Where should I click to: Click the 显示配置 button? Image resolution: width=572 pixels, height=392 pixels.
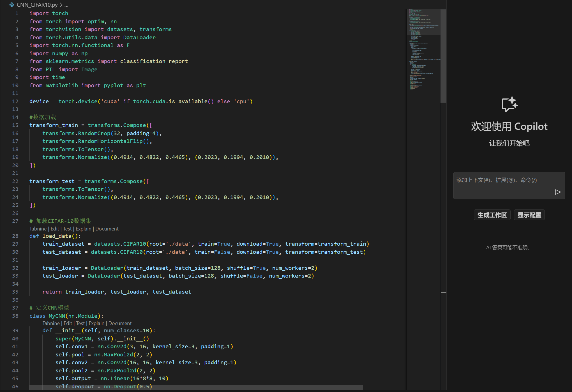click(x=529, y=215)
